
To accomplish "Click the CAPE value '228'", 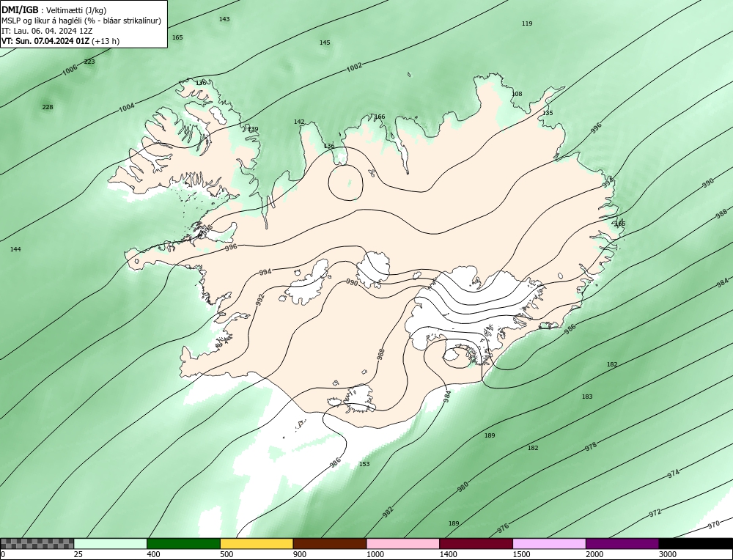I will pyautogui.click(x=48, y=107).
